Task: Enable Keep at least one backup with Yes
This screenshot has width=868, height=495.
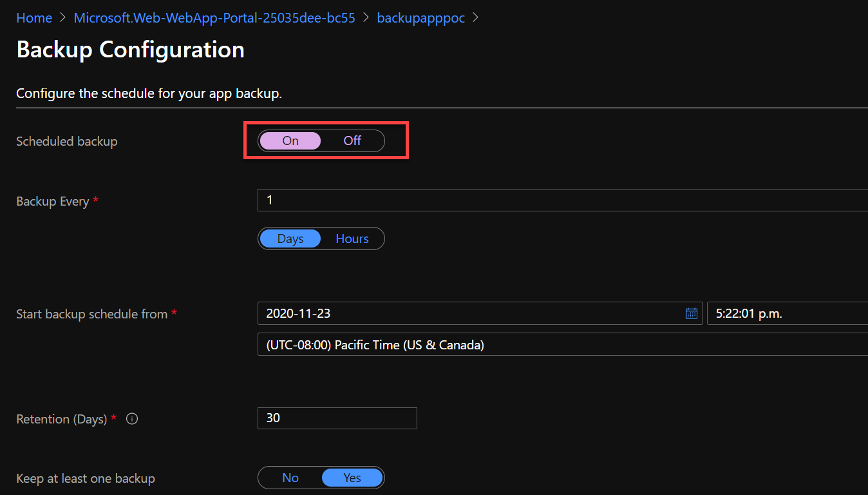Action: point(352,478)
